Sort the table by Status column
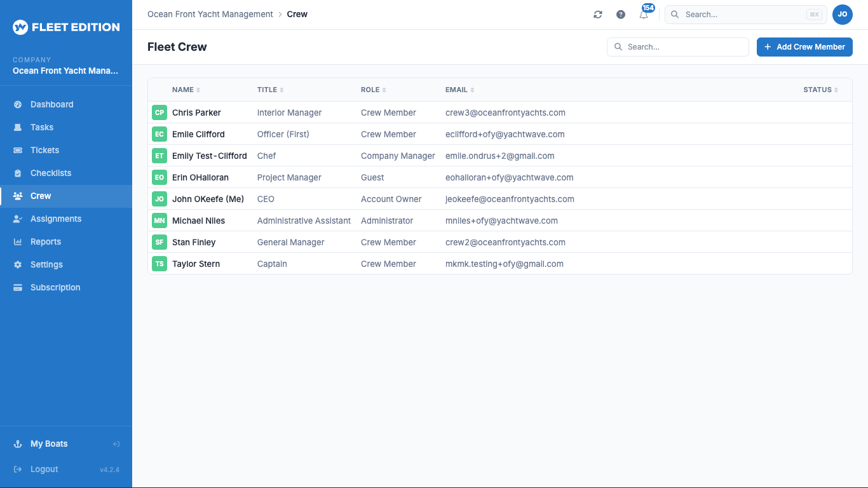Image resolution: width=868 pixels, height=488 pixels. point(820,90)
